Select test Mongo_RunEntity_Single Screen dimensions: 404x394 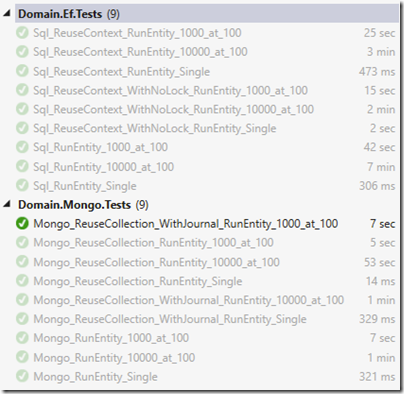95,376
